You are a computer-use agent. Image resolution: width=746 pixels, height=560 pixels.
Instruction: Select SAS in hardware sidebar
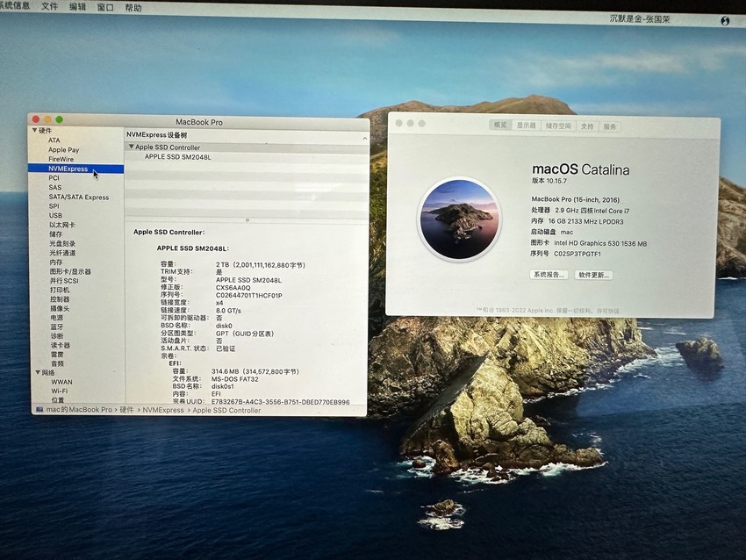coord(54,187)
